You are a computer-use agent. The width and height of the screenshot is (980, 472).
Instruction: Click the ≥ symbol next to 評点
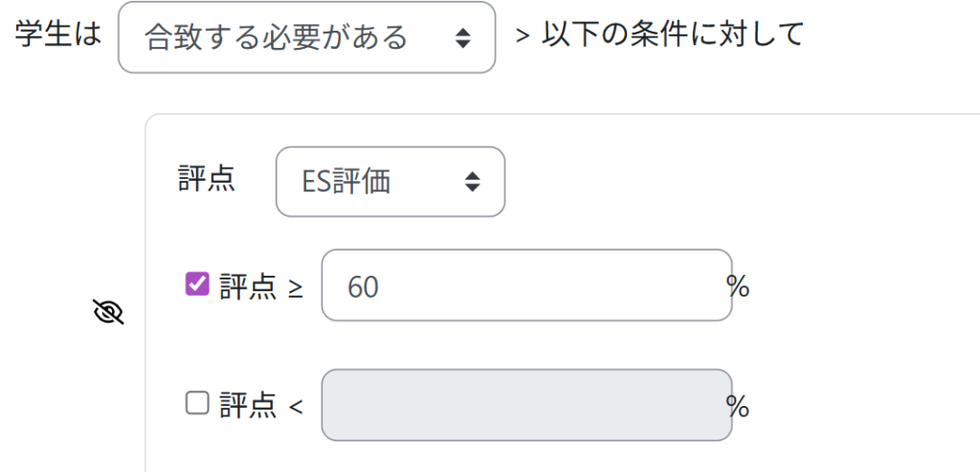click(296, 287)
